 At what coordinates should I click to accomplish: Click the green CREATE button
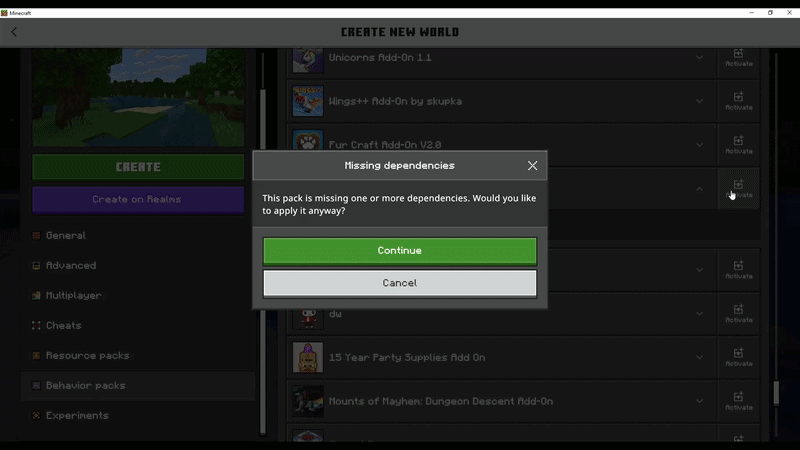pyautogui.click(x=138, y=167)
